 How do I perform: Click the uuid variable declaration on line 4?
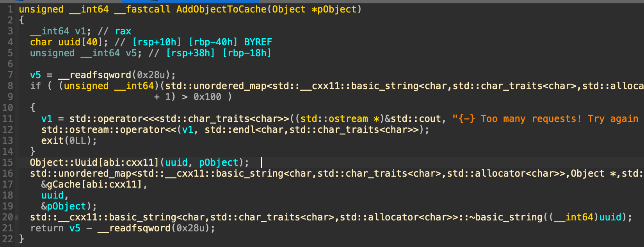[69, 42]
